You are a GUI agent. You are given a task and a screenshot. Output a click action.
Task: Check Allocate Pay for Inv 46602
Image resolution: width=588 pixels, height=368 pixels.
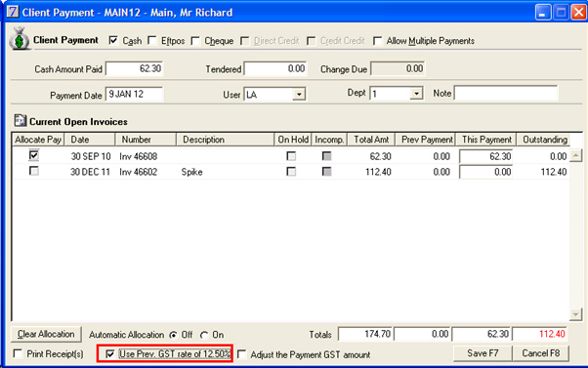point(34,171)
